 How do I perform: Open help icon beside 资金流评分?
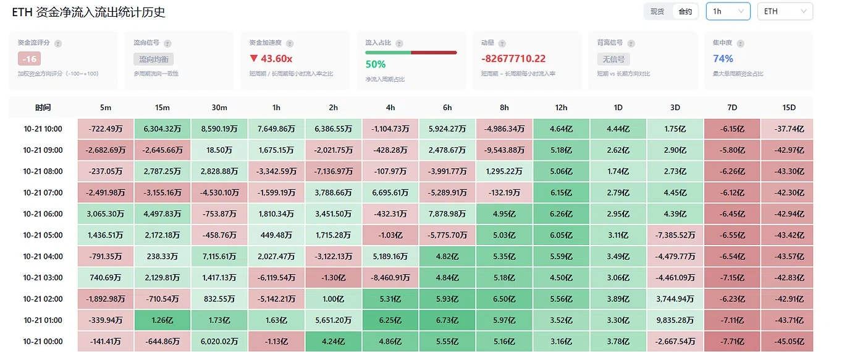click(x=58, y=43)
